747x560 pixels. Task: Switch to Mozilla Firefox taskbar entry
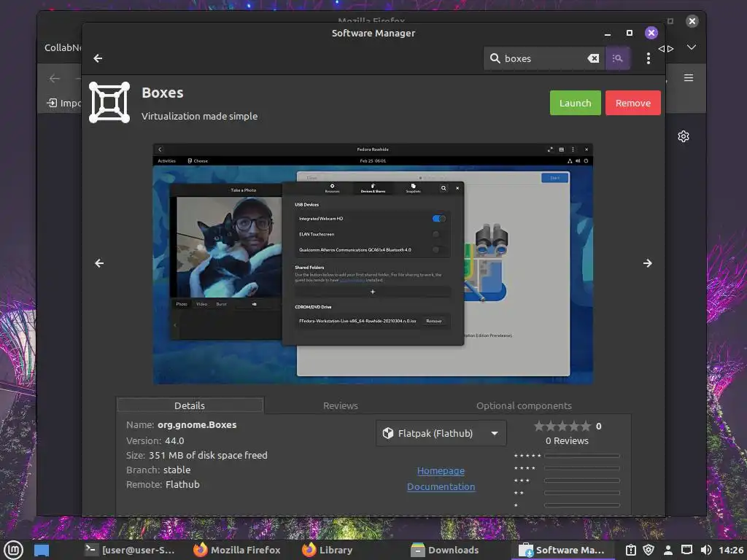coord(237,550)
